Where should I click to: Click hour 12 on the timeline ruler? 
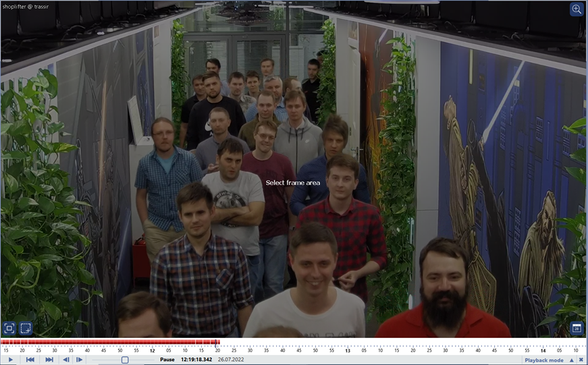(x=152, y=351)
